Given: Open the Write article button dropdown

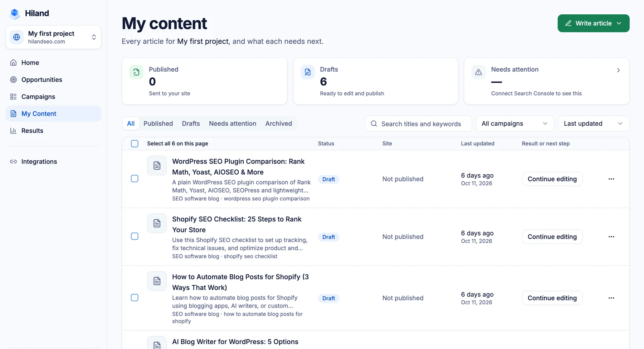Looking at the screenshot, I should click(594, 23).
